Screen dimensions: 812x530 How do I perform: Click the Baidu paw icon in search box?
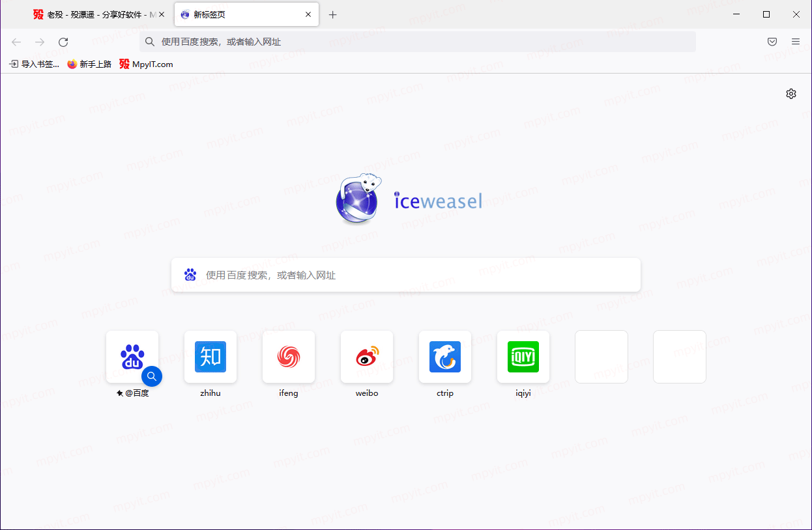click(190, 275)
